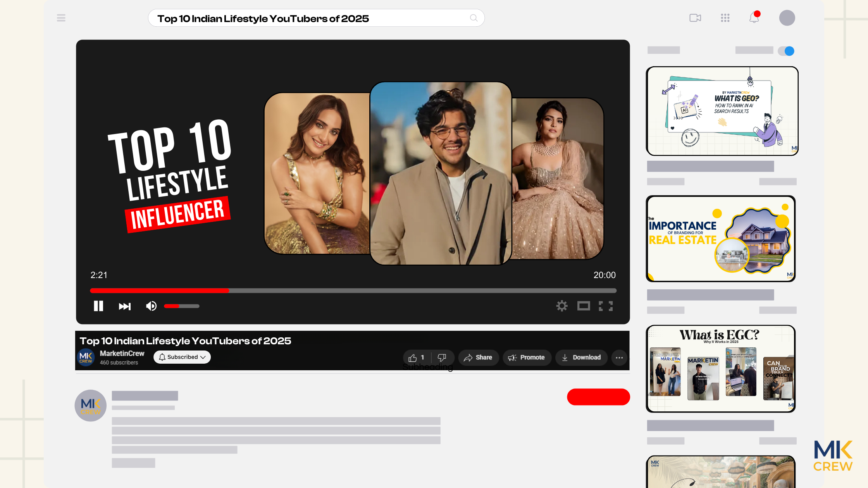
Task: Open the What is EGC thumbnail
Action: [x=721, y=369]
